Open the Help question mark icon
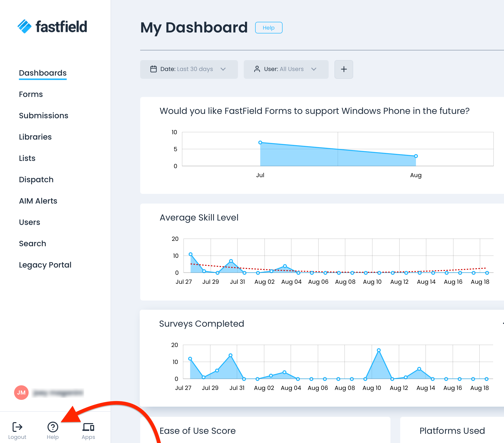Screen dimensions: 504x443 click(x=53, y=427)
